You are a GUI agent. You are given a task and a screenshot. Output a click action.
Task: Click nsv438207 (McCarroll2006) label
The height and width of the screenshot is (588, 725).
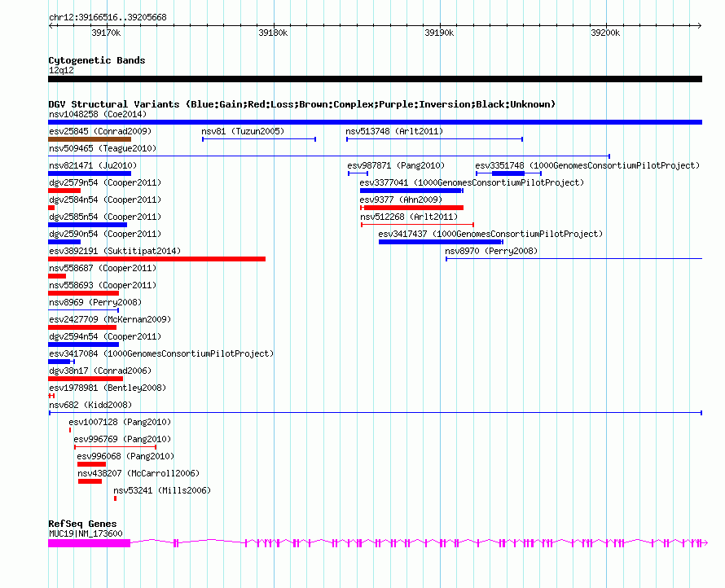pos(138,473)
